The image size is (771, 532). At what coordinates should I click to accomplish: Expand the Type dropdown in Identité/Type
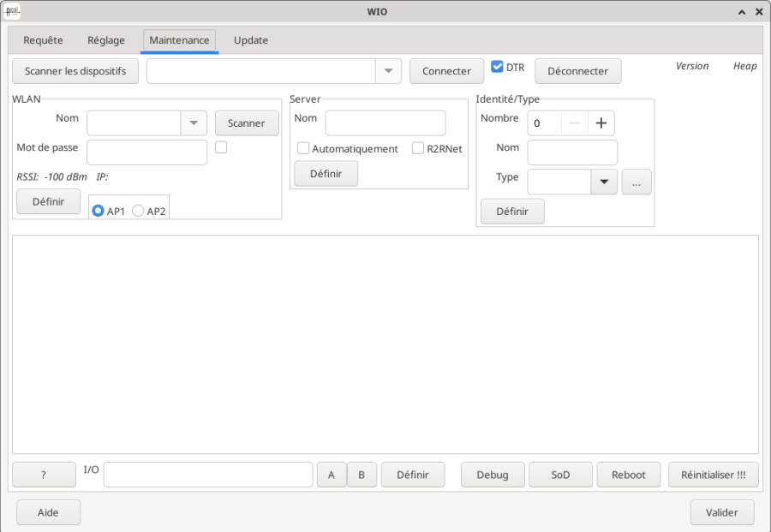[603, 182]
